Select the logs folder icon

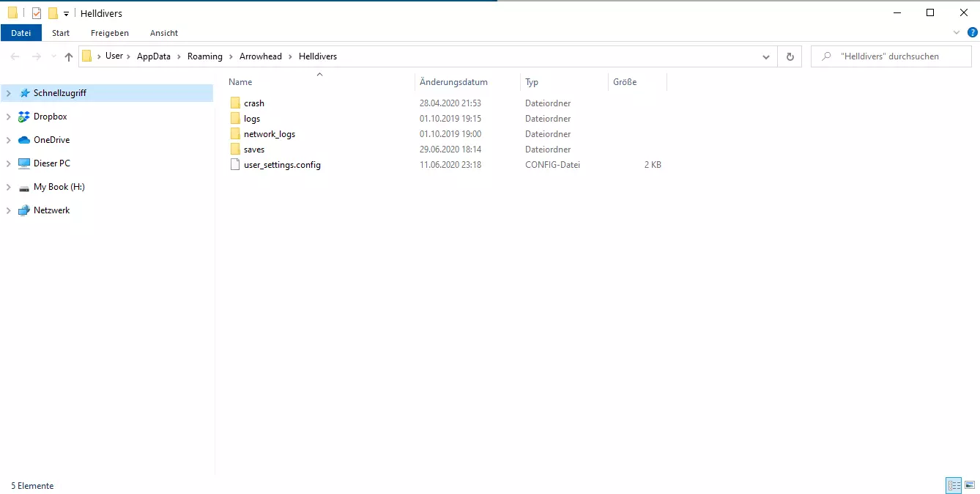235,119
